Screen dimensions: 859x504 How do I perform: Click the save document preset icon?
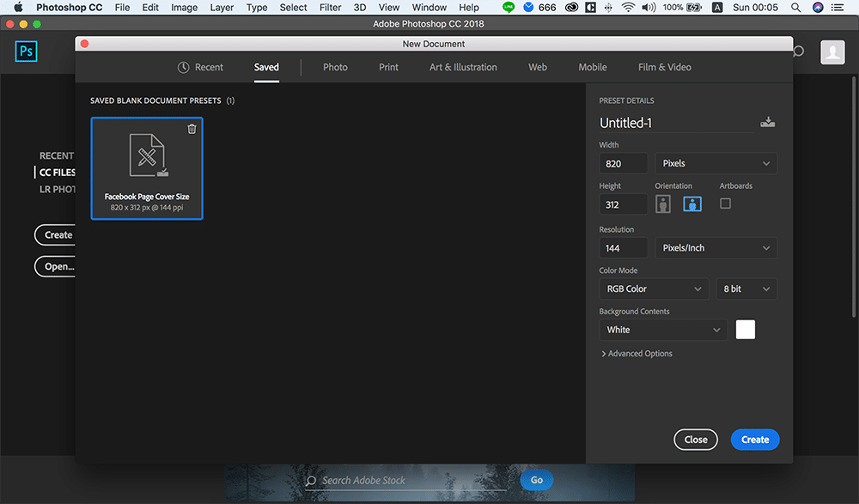[x=767, y=123]
